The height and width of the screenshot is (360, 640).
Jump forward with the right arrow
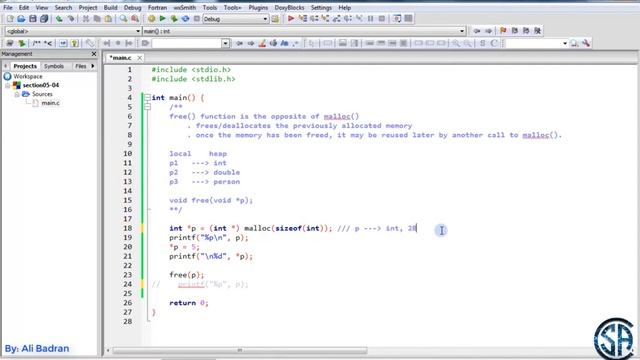point(488,31)
